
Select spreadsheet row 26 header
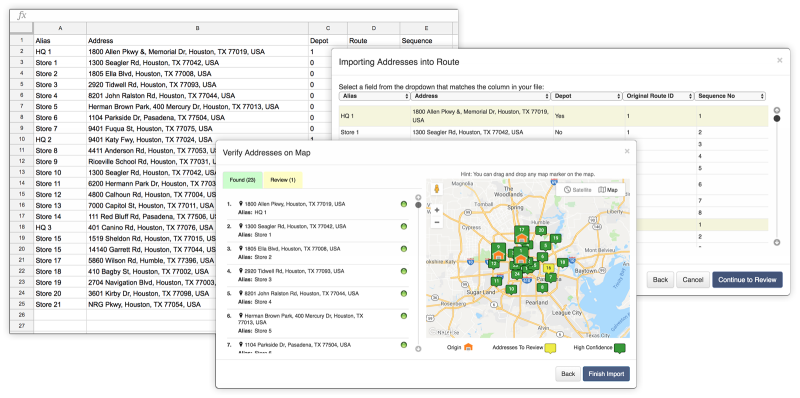click(21, 315)
